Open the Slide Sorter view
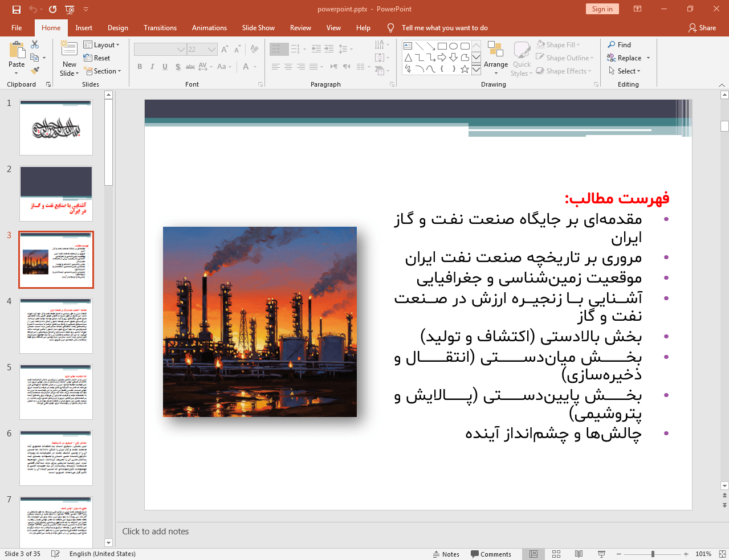 point(556,554)
